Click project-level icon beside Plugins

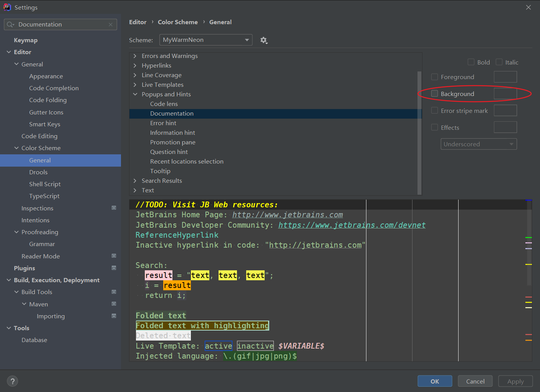pyautogui.click(x=114, y=268)
